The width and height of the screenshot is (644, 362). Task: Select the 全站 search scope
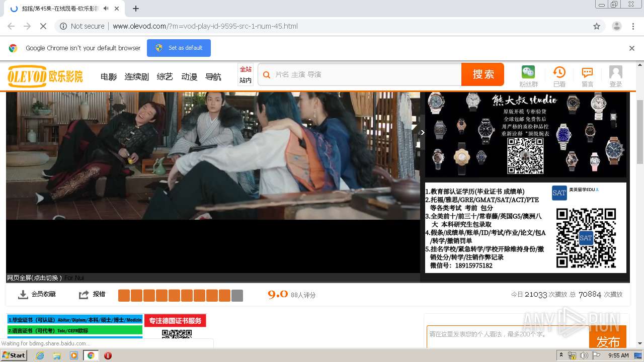(246, 69)
